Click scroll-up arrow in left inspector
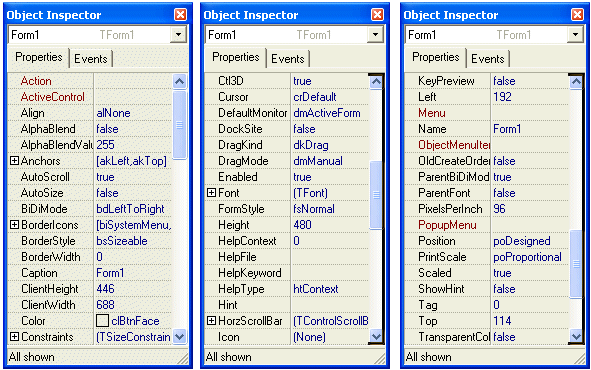591x370 pixels. coord(180,81)
